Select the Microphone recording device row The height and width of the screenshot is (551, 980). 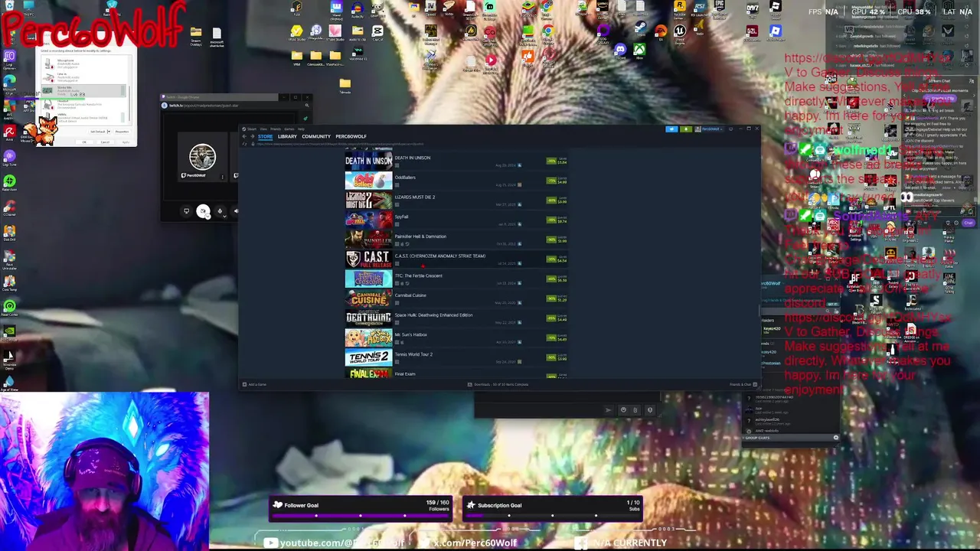pyautogui.click(x=83, y=64)
